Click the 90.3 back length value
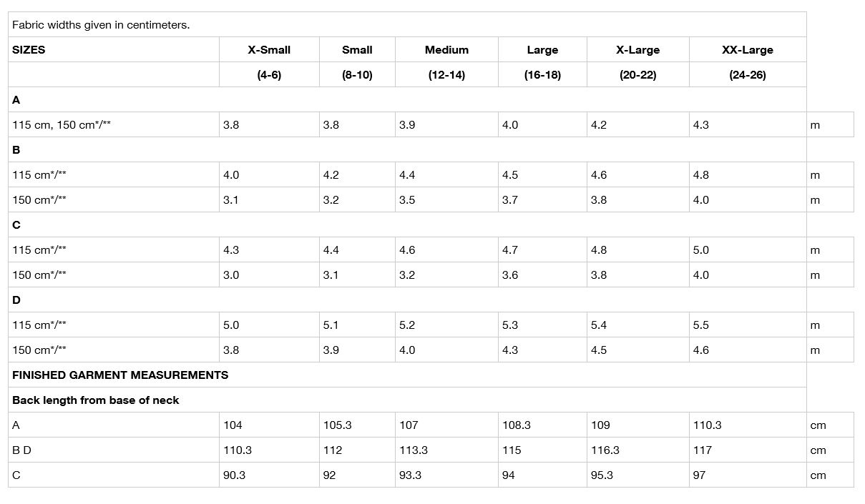 (x=234, y=475)
